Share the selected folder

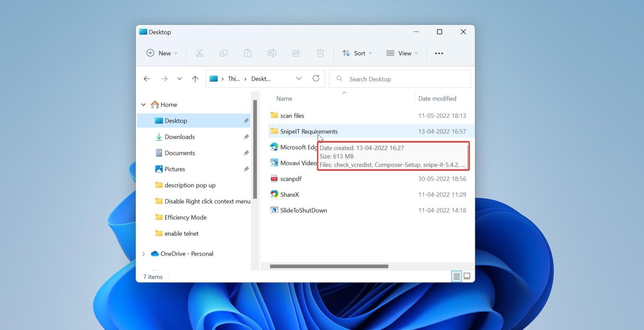296,53
